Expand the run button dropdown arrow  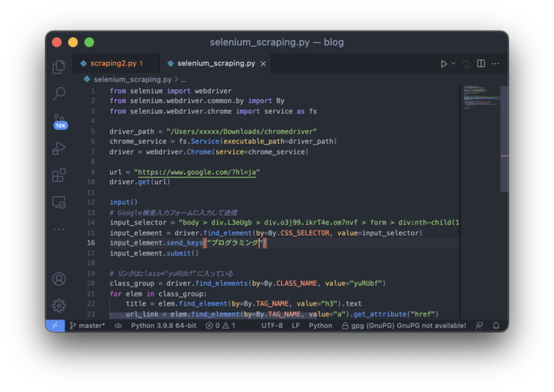click(453, 64)
